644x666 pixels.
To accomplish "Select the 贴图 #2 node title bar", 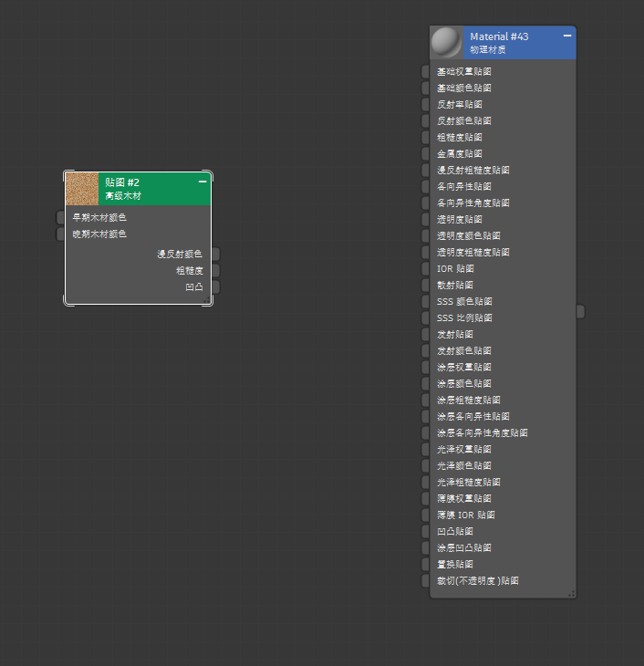I will 154,189.
